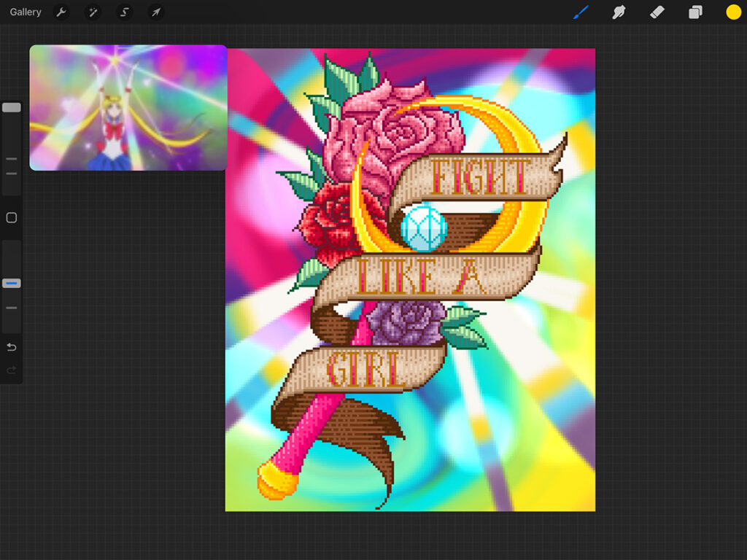The height and width of the screenshot is (560, 747).
Task: Click the brush opacity slider handle
Action: click(12, 284)
